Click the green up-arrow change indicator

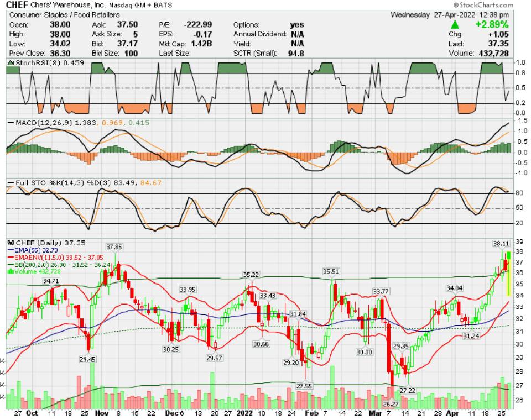tap(455, 25)
